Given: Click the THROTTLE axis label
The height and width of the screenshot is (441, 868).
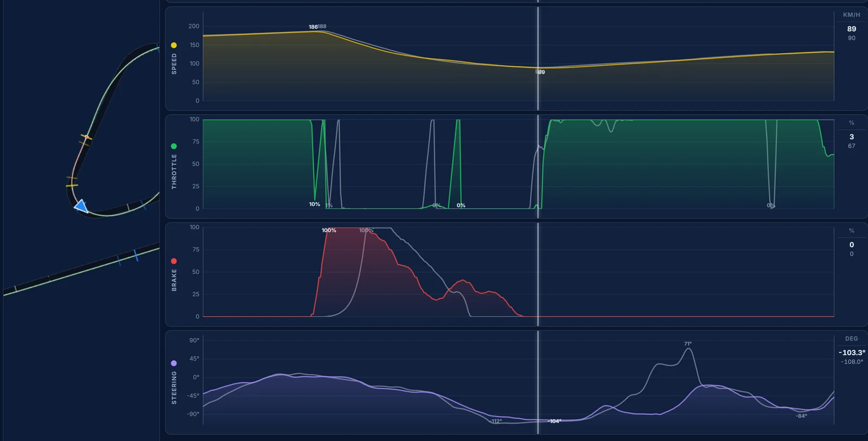Looking at the screenshot, I should click(174, 171).
